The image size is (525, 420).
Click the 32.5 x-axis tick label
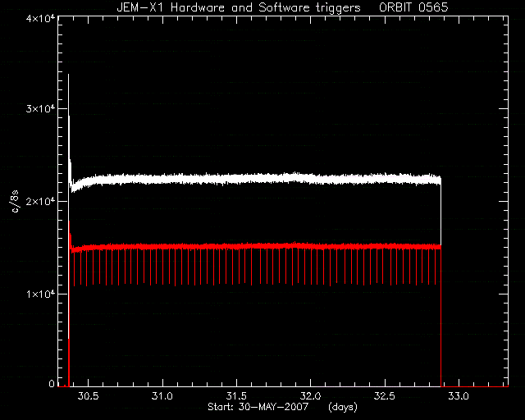coord(385,396)
